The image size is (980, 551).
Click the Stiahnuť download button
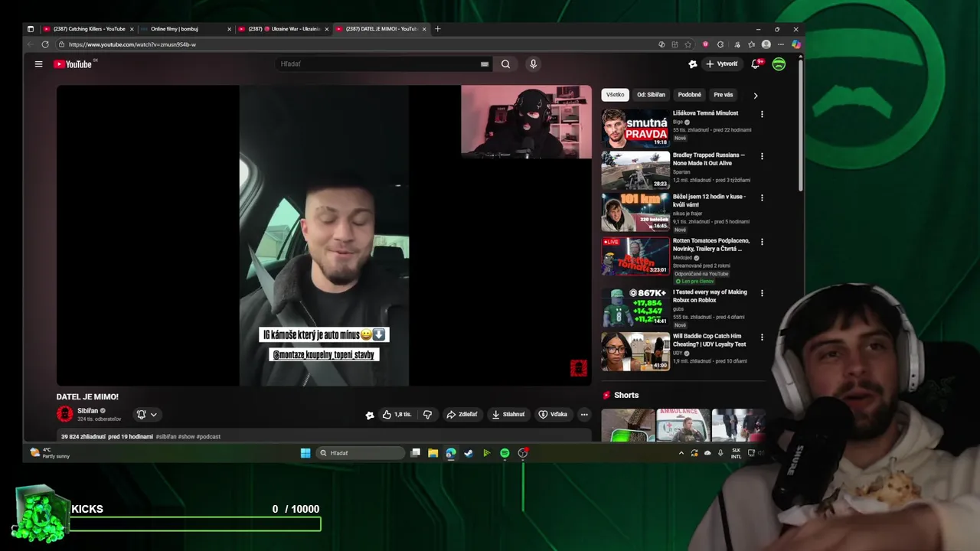pos(508,414)
